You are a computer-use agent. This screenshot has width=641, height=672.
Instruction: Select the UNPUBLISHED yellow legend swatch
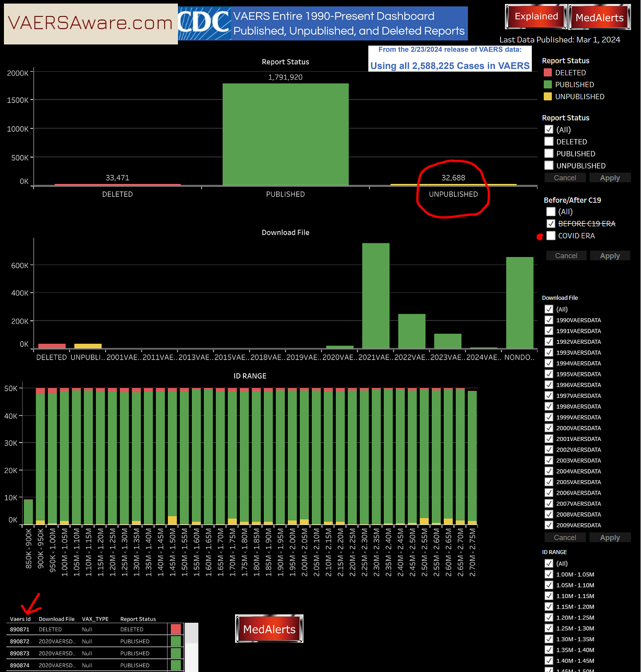[x=548, y=96]
